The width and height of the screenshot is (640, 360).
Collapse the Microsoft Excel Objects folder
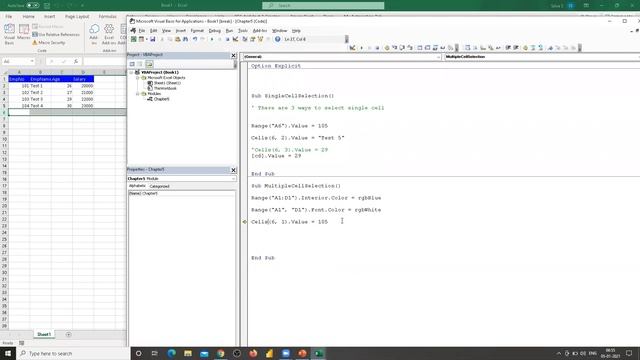tap(138, 78)
